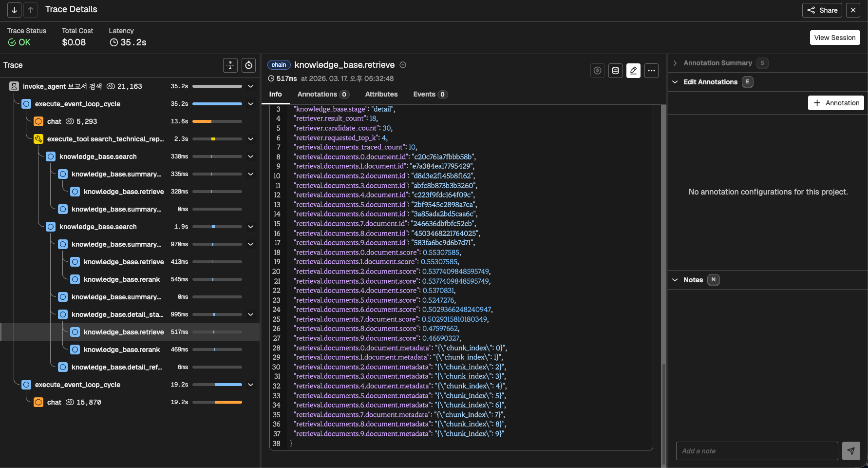Select knowledge_base.retrieve 413ms span
Viewport: 868px width, 468px height.
(x=130, y=262)
